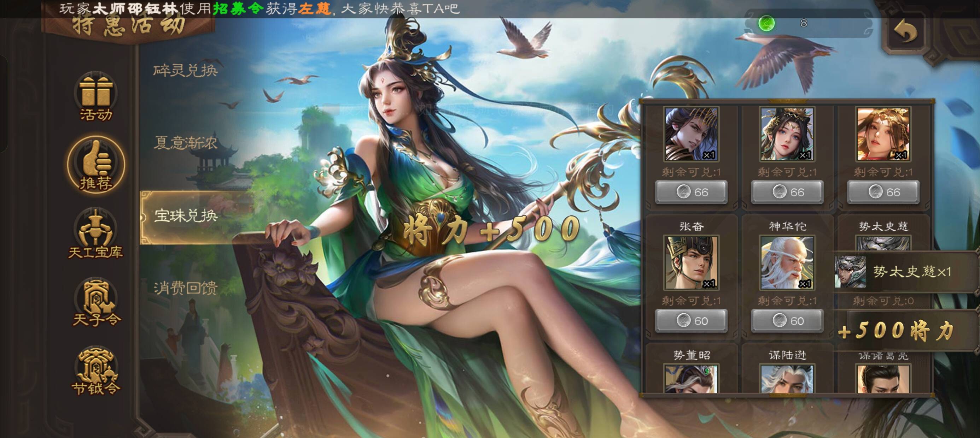Viewport: 980px width, 438px height.
Task: Click the green jade orb currency icon
Action: tap(766, 23)
